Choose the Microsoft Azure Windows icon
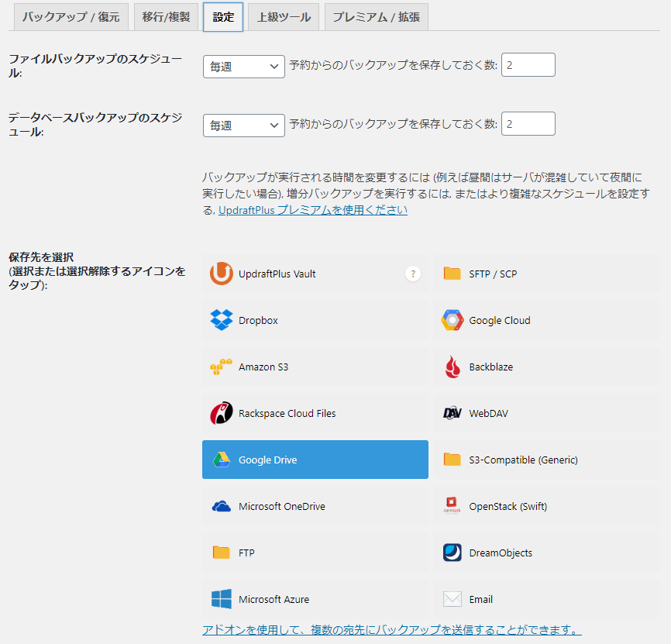The image size is (671, 644). pyautogui.click(x=222, y=598)
